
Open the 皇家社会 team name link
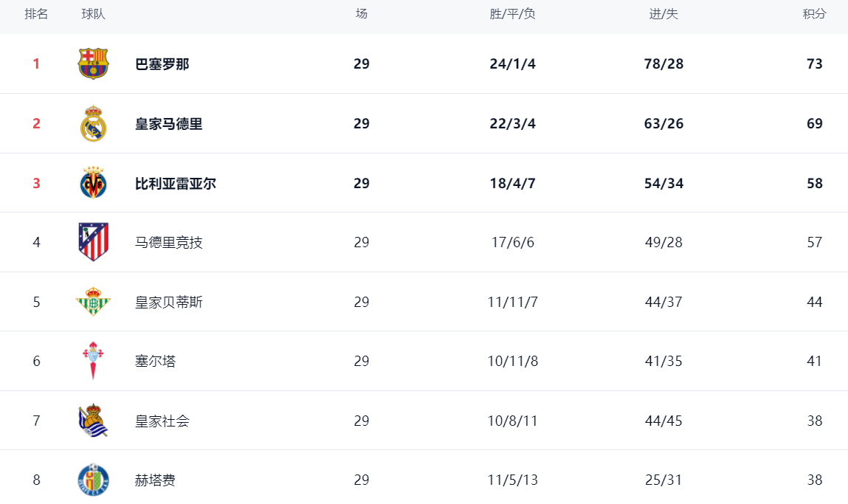(x=162, y=421)
